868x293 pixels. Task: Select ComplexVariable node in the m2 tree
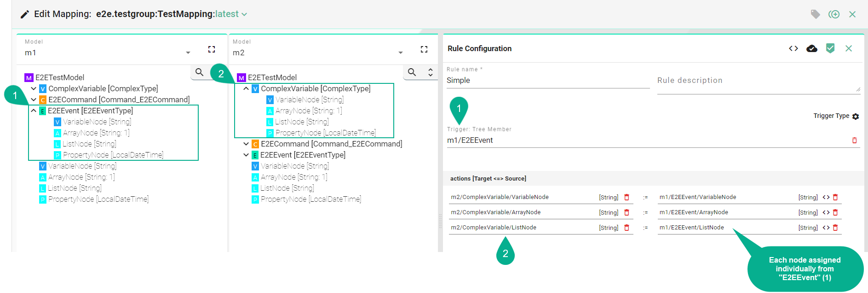pyautogui.click(x=315, y=88)
